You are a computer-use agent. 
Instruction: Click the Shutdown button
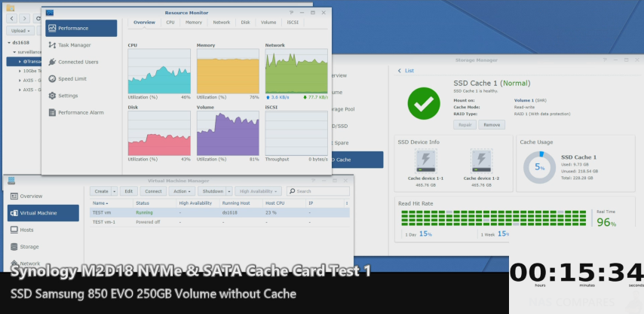213,191
